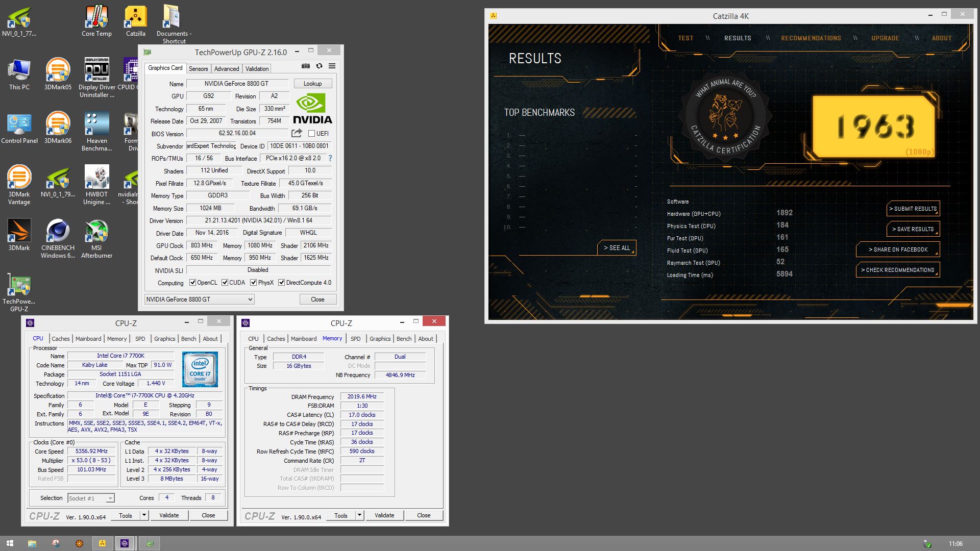This screenshot has width=980, height=551.
Task: Open Catzilla UPGRADE section
Action: [x=885, y=38]
